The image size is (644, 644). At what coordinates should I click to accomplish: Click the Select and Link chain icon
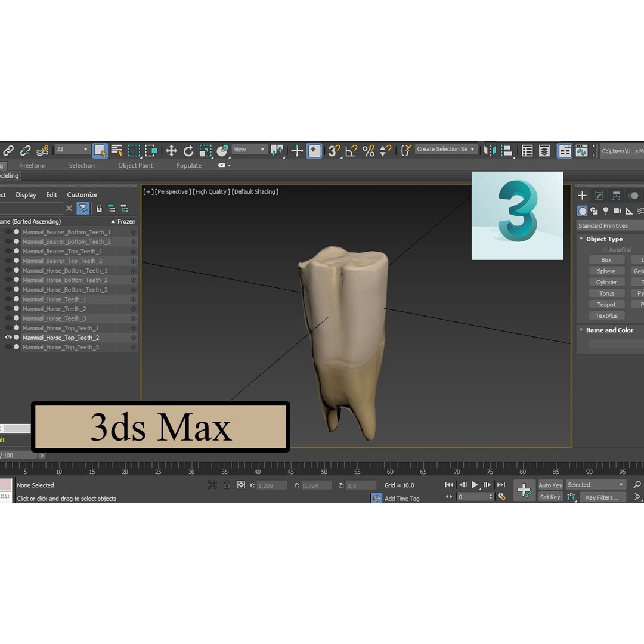coord(8,151)
